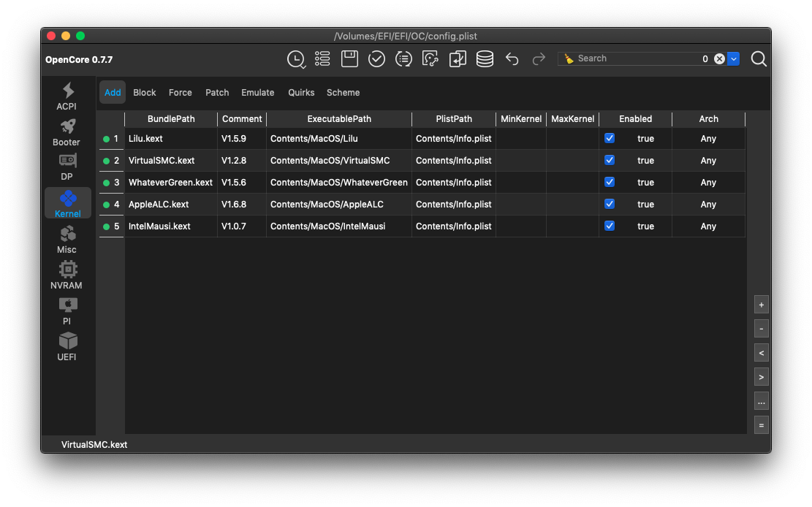812x507 pixels.
Task: Switch to the Add tab
Action: [x=113, y=93]
